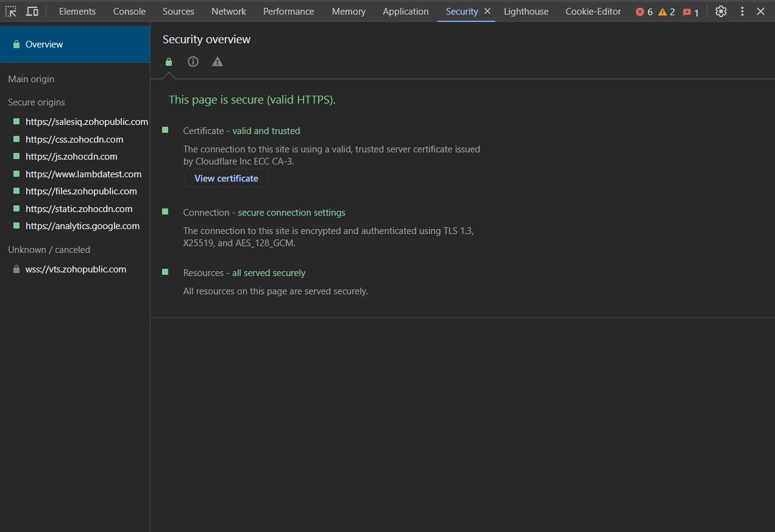Close the Security tab
This screenshot has width=775, height=532.
(x=487, y=11)
